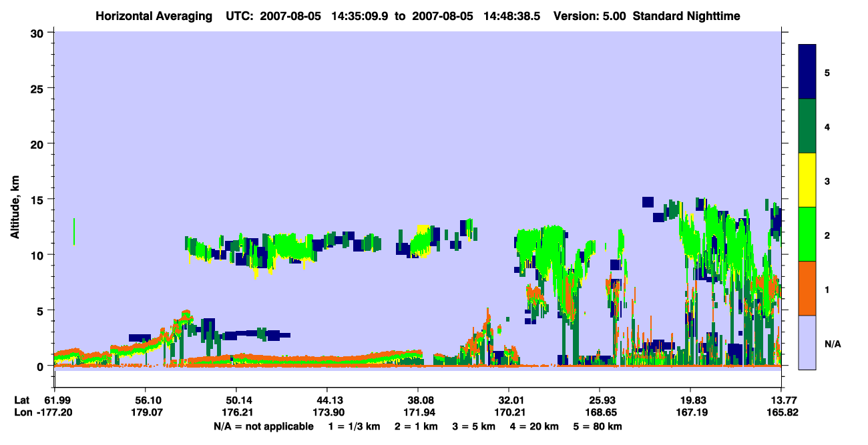Click the 'Lat' row label
Image resolution: width=868 pixels, height=445 pixels.
tap(21, 400)
